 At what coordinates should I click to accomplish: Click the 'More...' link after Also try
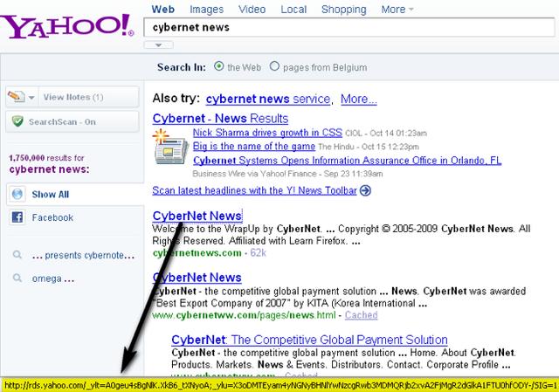359,99
